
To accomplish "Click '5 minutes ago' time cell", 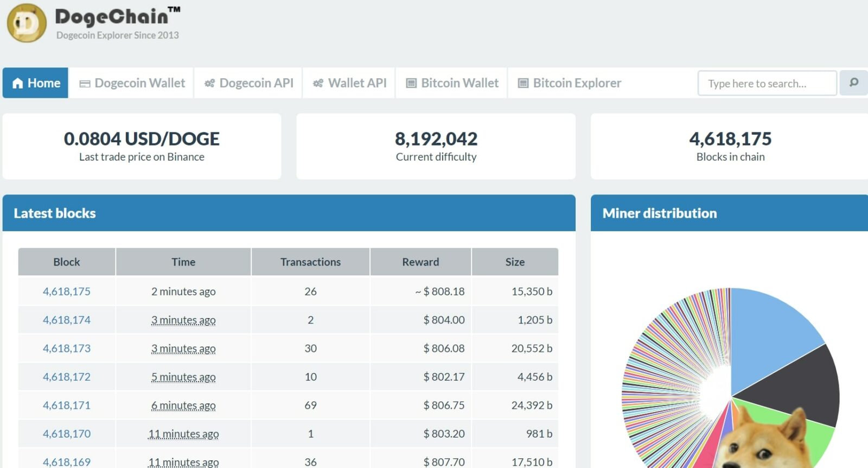I will pos(183,377).
